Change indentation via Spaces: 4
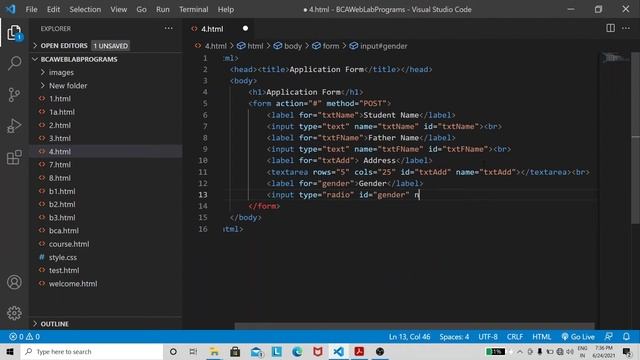The height and width of the screenshot is (360, 640). pyautogui.click(x=454, y=337)
